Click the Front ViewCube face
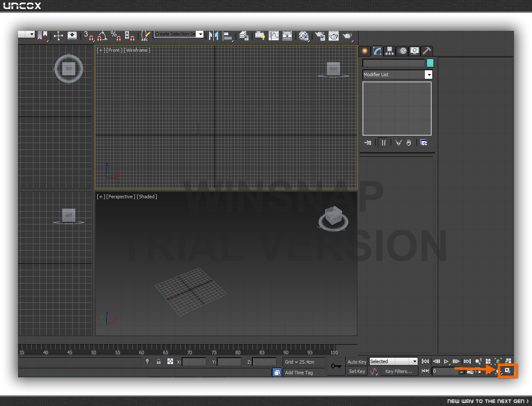532x406 pixels. (333, 69)
